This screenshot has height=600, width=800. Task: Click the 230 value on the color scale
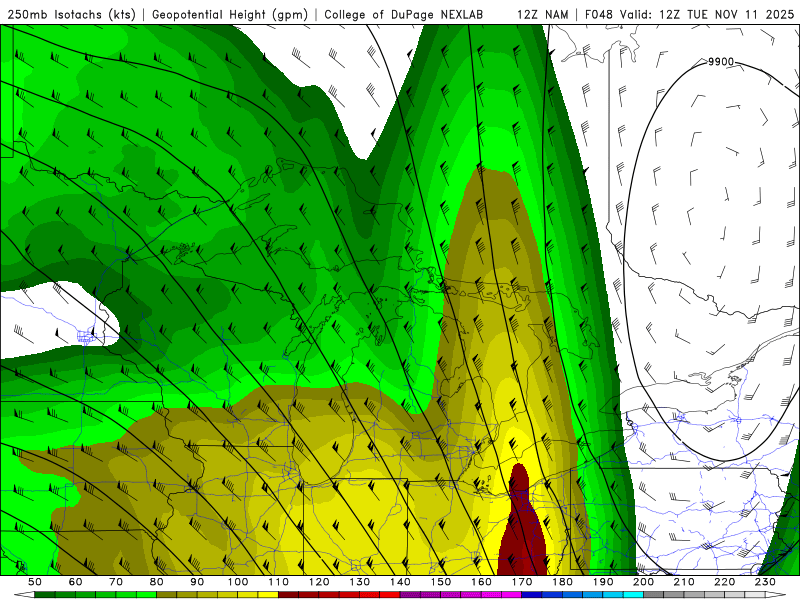[765, 582]
